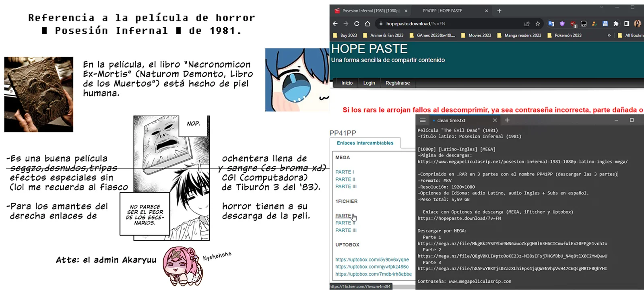Click the extension icon with two eyes
This screenshot has width=644, height=290.
(584, 24)
